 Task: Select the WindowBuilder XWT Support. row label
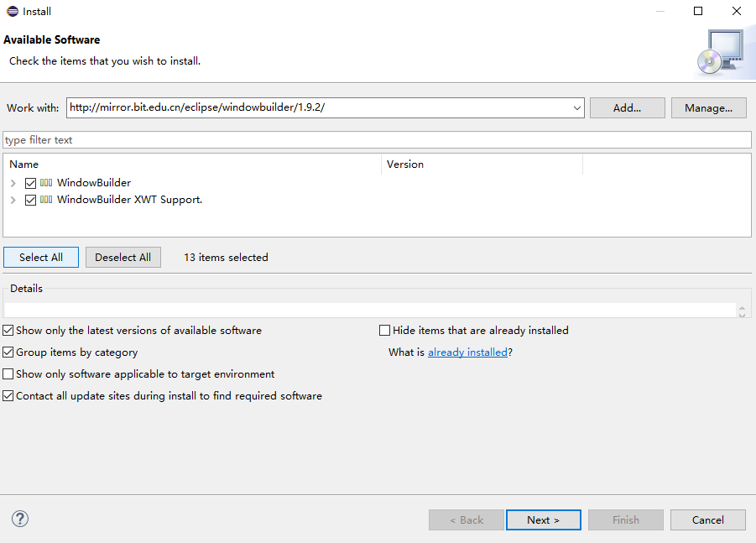(x=130, y=200)
